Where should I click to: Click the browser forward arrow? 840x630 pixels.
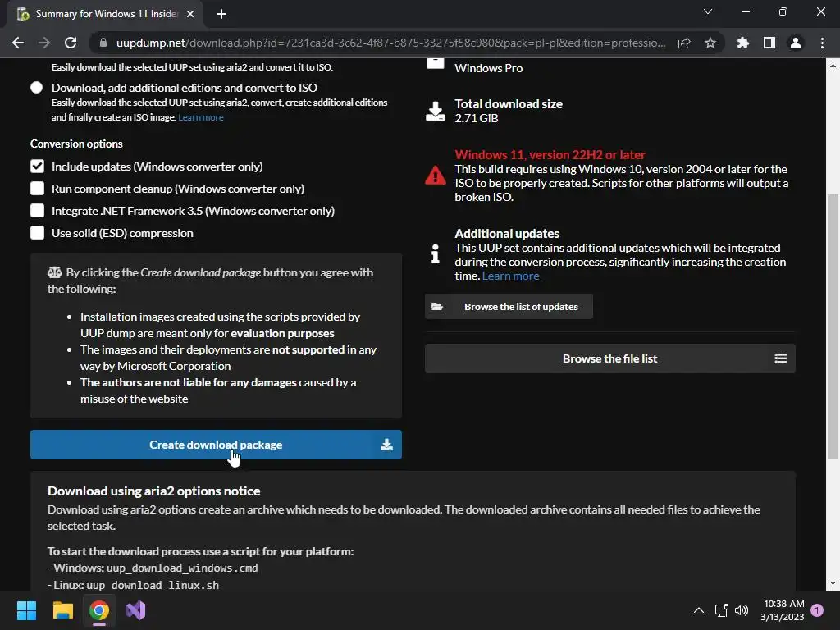[44, 43]
